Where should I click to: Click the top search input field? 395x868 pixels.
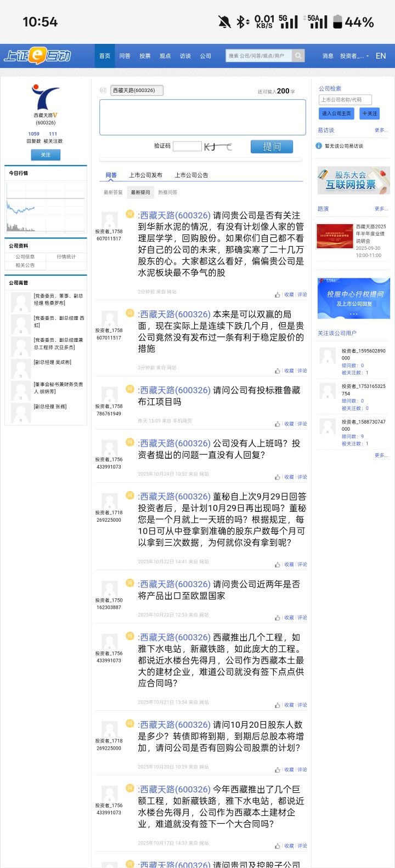[258, 56]
